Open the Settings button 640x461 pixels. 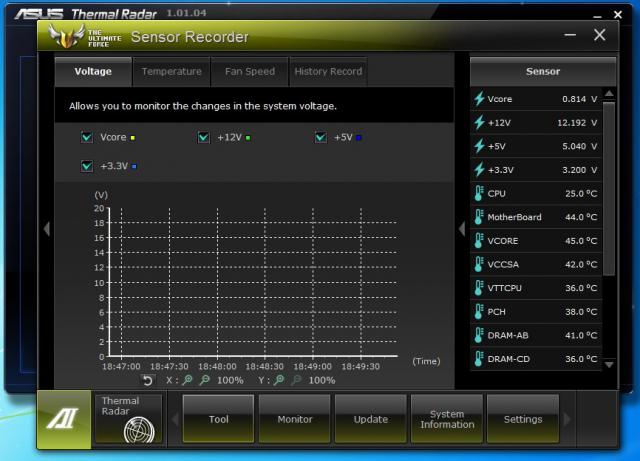click(523, 419)
